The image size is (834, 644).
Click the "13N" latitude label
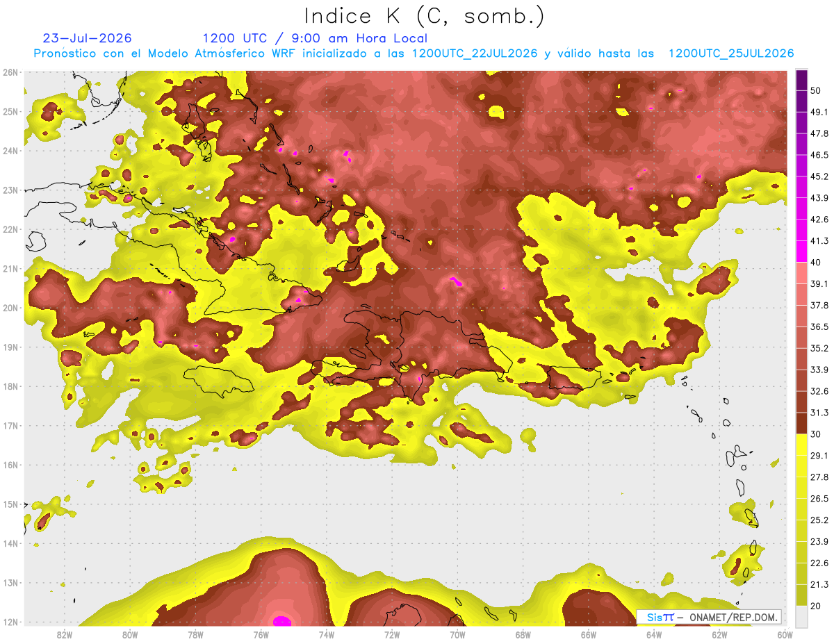pos(10,582)
